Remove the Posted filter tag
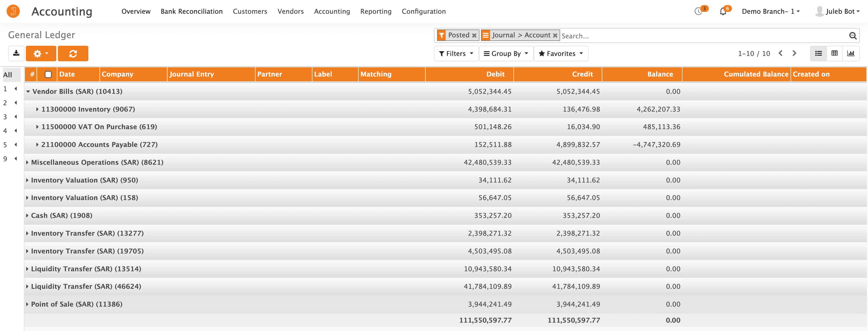 pyautogui.click(x=474, y=35)
